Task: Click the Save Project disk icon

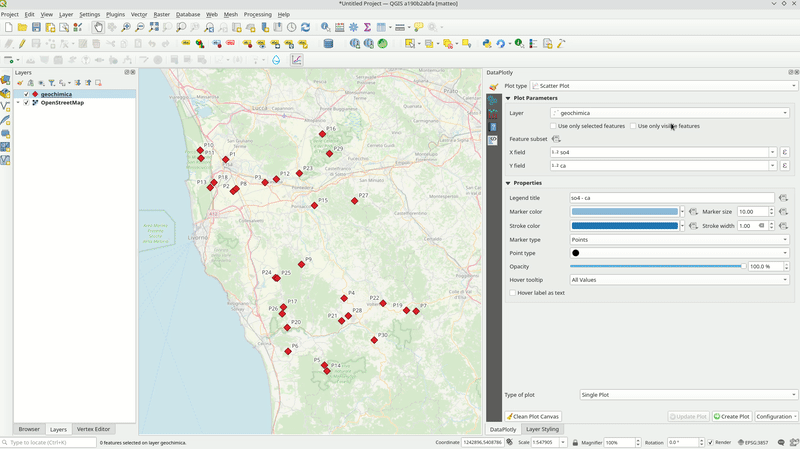Action: (36, 28)
